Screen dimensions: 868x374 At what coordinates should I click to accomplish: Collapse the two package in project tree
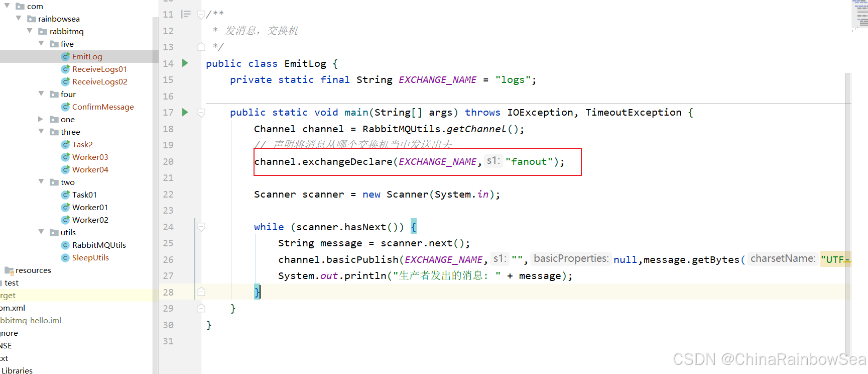tap(41, 182)
